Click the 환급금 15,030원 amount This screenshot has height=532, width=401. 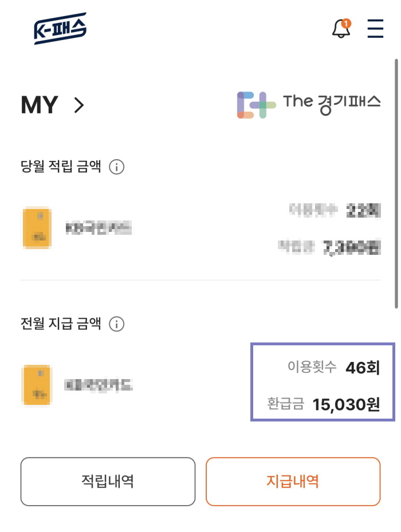(x=324, y=404)
